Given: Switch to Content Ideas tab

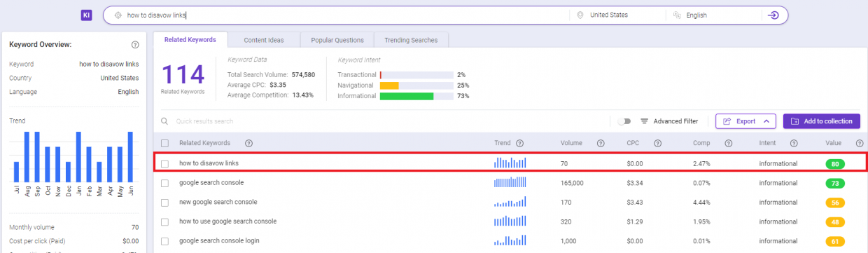Looking at the screenshot, I should (263, 40).
